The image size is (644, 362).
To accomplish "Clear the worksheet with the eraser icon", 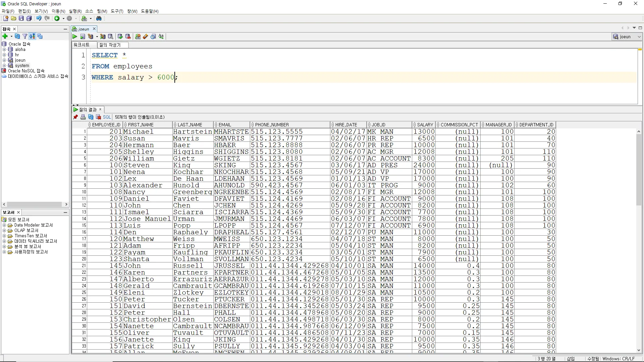I will point(146,37).
